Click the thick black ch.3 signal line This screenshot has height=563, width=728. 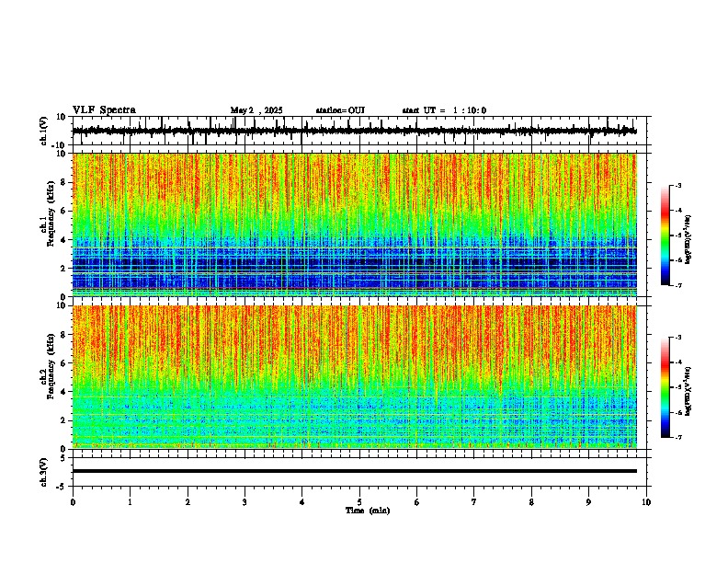point(354,471)
